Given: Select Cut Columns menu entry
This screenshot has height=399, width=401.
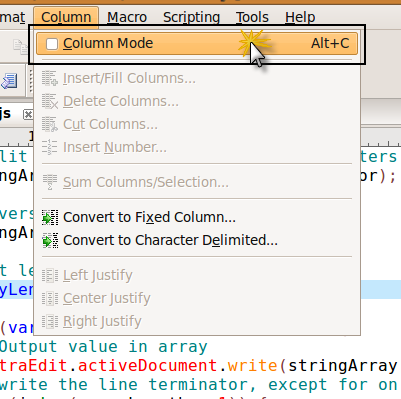Looking at the screenshot, I should coord(197,125).
